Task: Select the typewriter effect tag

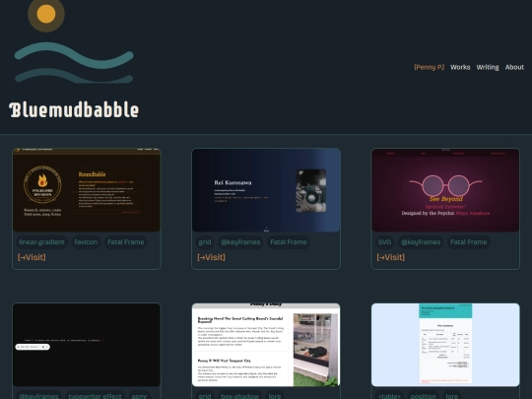Action: [95, 396]
